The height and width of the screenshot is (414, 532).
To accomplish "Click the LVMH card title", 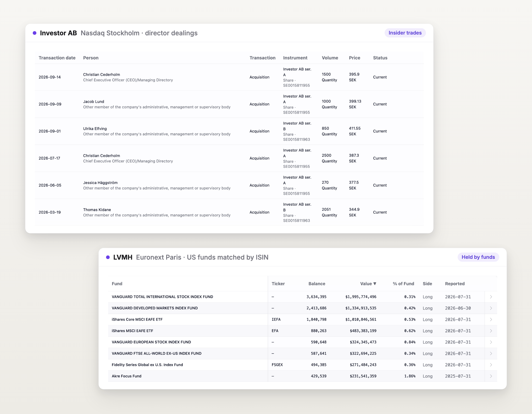I will (123, 257).
